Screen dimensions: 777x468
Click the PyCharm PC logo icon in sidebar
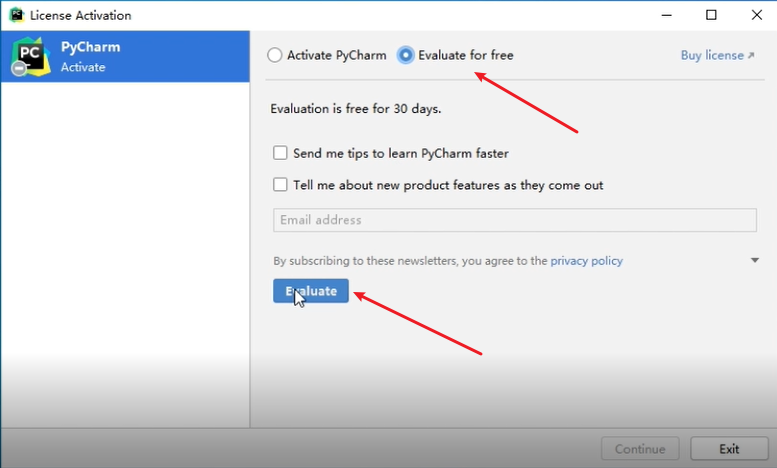pyautogui.click(x=31, y=57)
